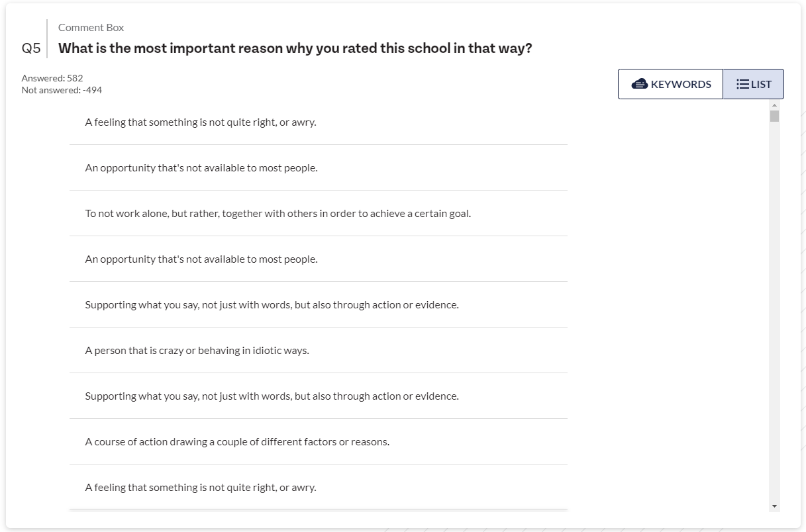Switch to the KEYWORDS view
Screen dimensions: 806x532
click(x=670, y=84)
